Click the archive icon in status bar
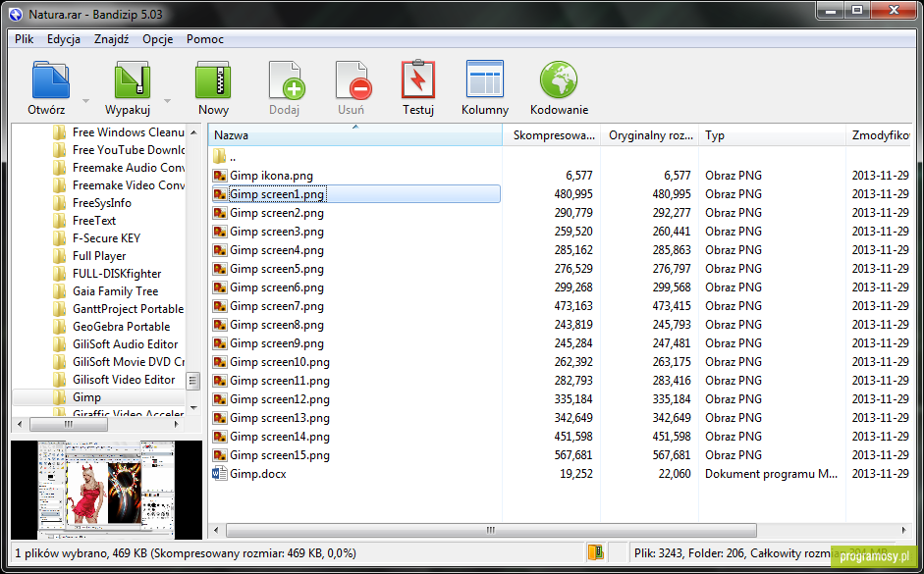The image size is (924, 574). click(x=596, y=552)
